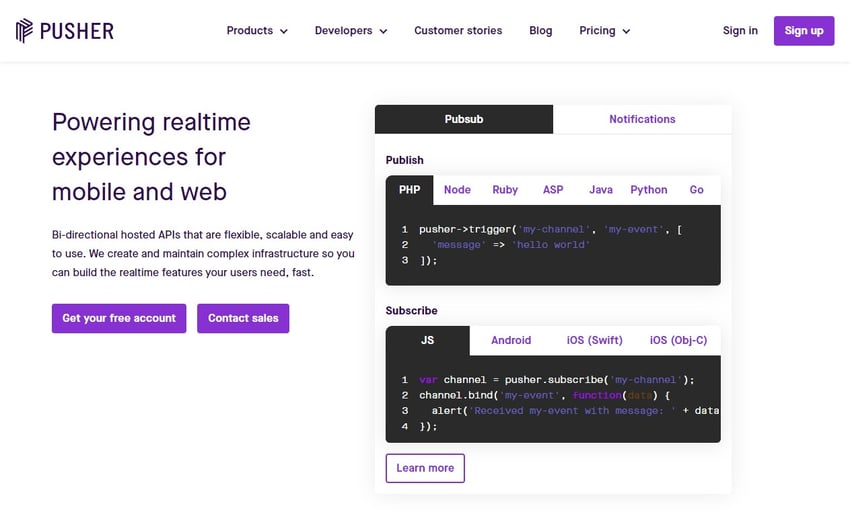This screenshot has height=512, width=850.
Task: Click Sign in link
Action: 740,30
